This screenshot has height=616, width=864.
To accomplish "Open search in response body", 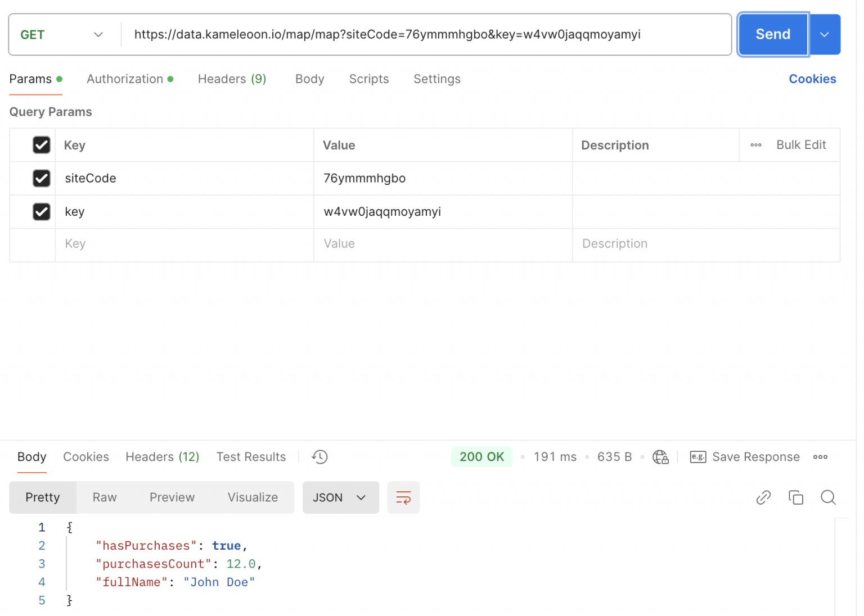I will click(x=827, y=497).
